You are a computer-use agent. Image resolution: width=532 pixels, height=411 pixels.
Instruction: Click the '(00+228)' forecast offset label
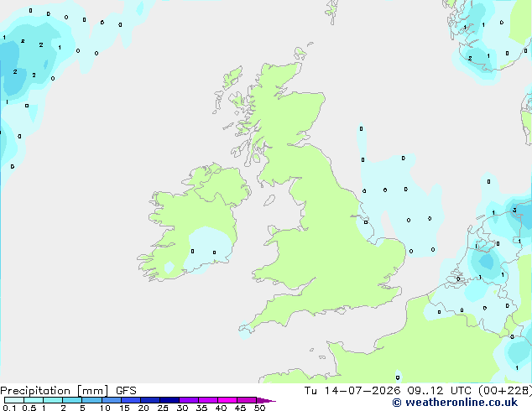point(505,391)
